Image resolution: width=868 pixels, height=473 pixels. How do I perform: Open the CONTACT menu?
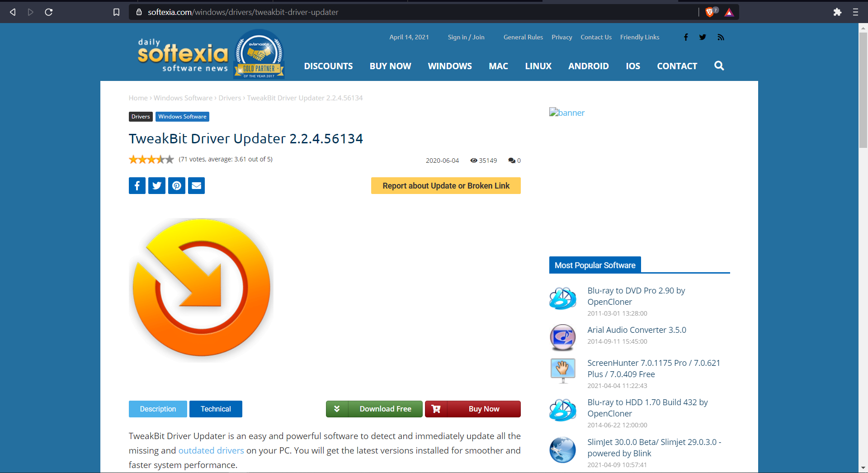[677, 66]
